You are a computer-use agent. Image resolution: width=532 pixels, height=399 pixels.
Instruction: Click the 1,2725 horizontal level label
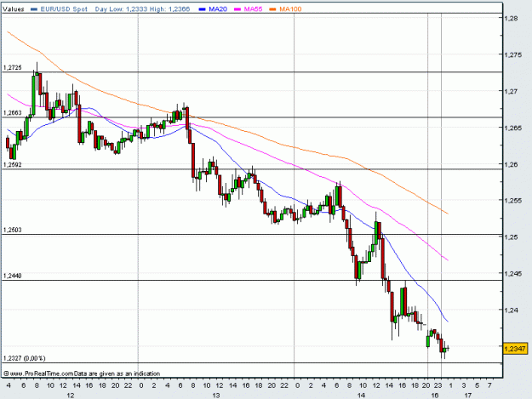coord(13,68)
